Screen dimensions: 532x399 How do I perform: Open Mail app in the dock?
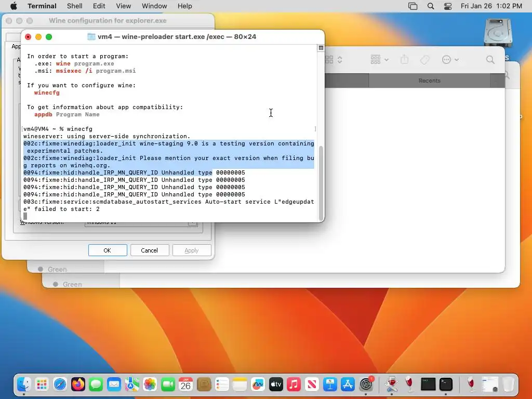tap(114, 384)
